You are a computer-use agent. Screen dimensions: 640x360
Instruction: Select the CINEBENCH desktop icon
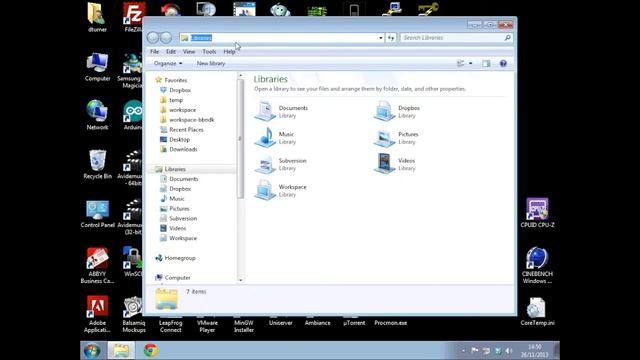(x=537, y=265)
